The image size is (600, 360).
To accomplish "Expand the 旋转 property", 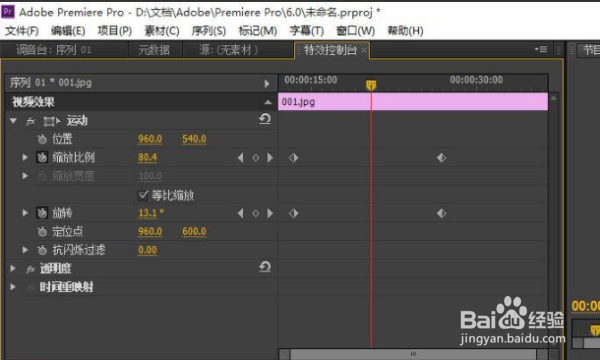I will [x=25, y=213].
